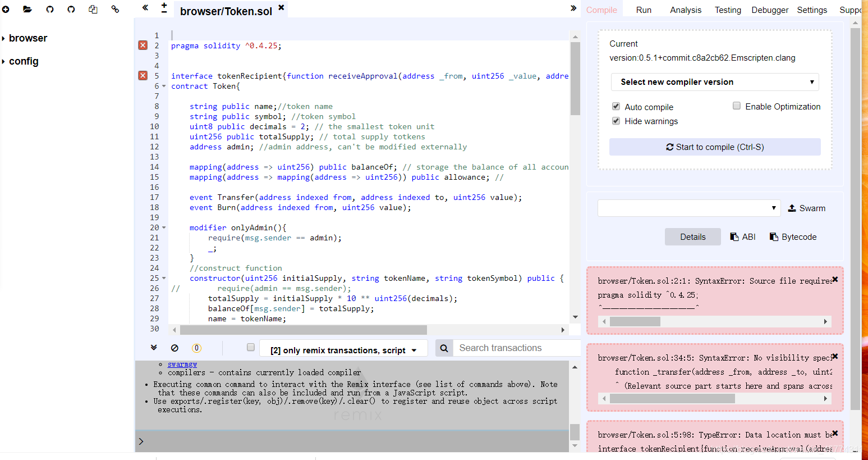Click the link icon in file explorer toolbar
868x460 pixels.
[x=115, y=10]
